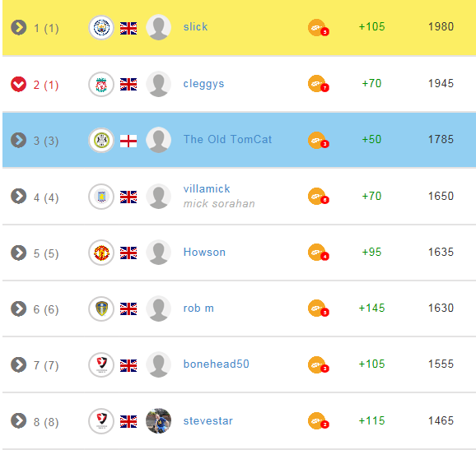476x450 pixels.
Task: Click rob m's default avatar
Action: pos(158,309)
